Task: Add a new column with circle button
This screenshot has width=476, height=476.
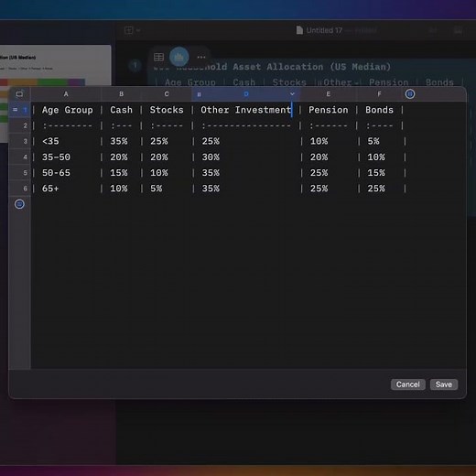Action: [x=410, y=94]
